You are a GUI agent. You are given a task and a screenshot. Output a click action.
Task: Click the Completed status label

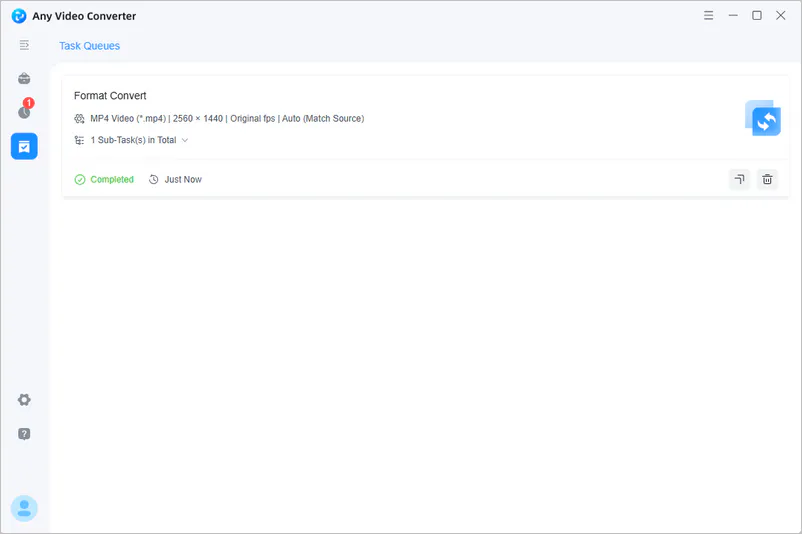112,180
